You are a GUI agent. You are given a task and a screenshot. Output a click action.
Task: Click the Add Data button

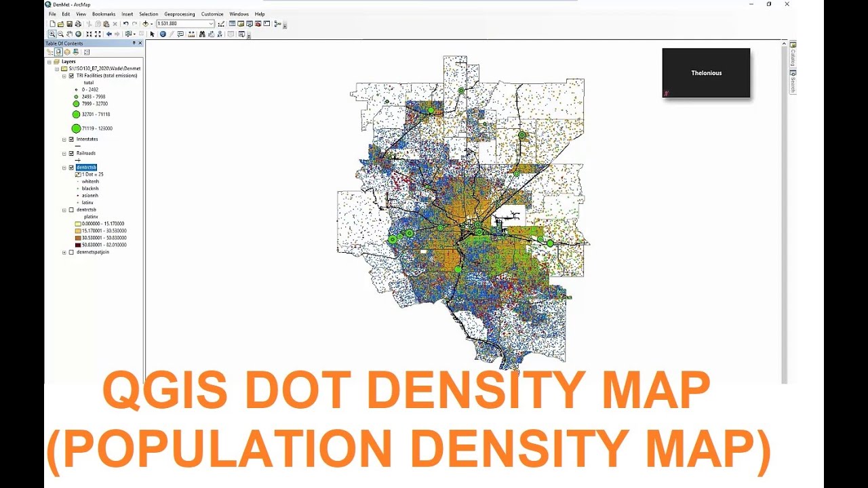(x=145, y=24)
